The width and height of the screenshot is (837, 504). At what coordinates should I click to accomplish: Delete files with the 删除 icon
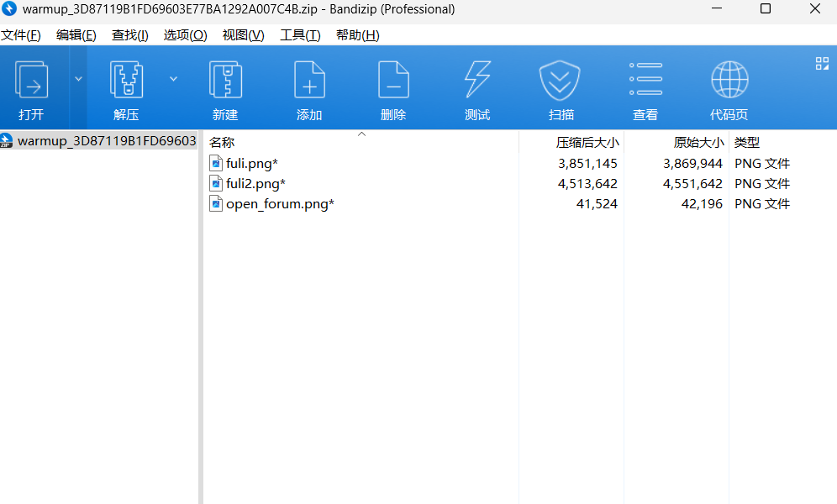(x=393, y=87)
